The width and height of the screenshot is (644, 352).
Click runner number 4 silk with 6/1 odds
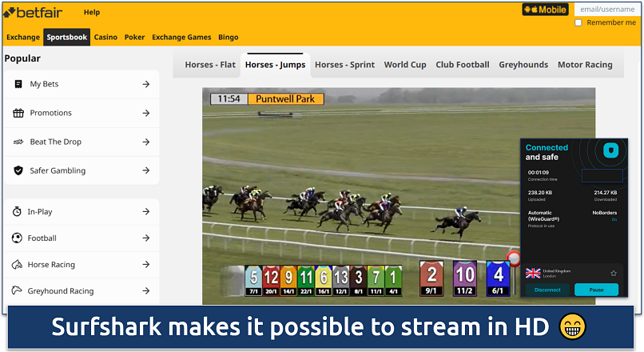498,278
